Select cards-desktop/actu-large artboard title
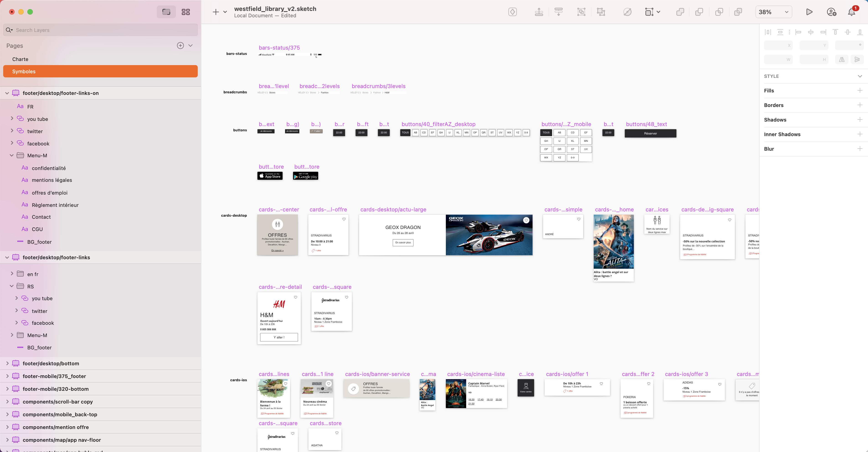Viewport: 868px width, 452px height. click(x=393, y=209)
